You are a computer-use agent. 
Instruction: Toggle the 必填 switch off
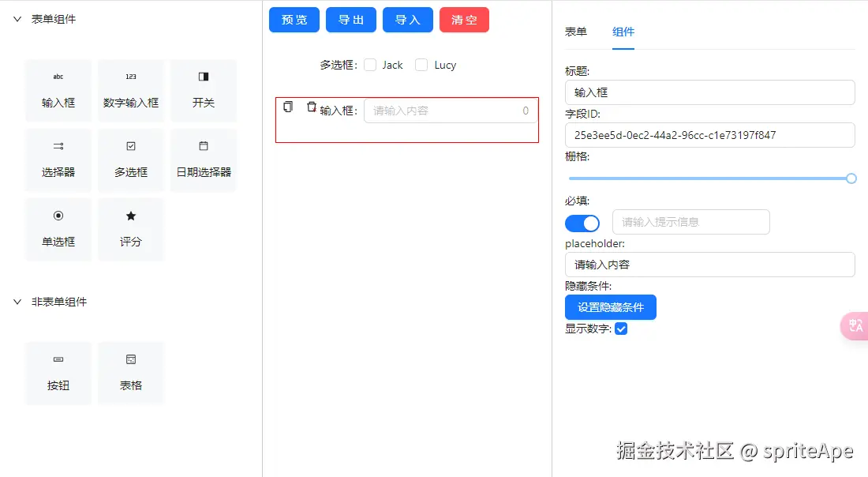[x=582, y=223]
